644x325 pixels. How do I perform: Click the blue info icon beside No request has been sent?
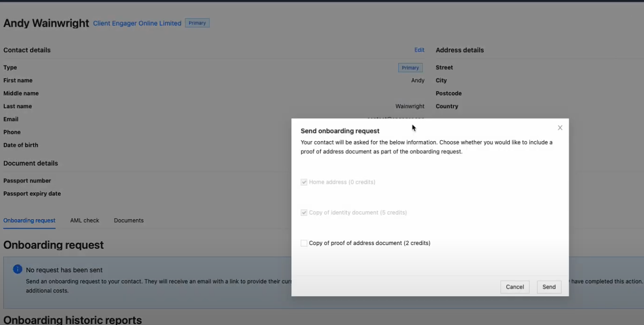click(x=17, y=270)
